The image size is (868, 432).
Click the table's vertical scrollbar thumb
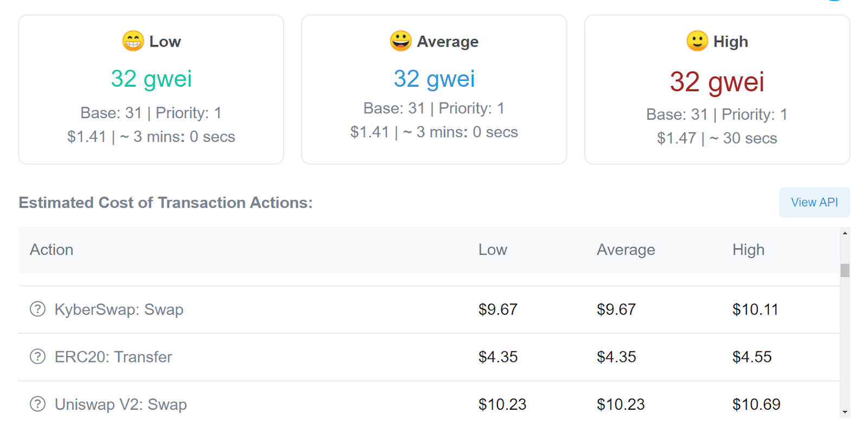[x=845, y=270]
